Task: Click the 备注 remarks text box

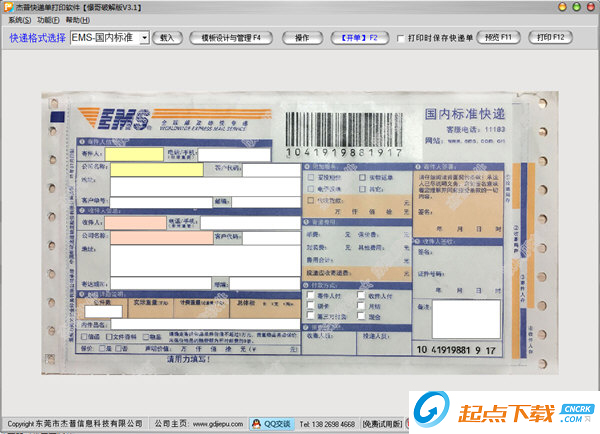Action: click(x=466, y=319)
